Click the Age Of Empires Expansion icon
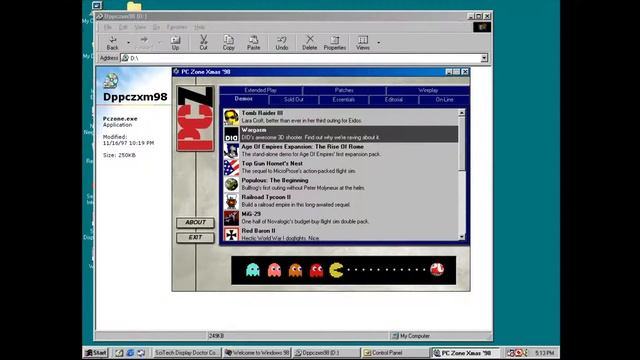Viewport: 640px width, 360px height. (231, 151)
